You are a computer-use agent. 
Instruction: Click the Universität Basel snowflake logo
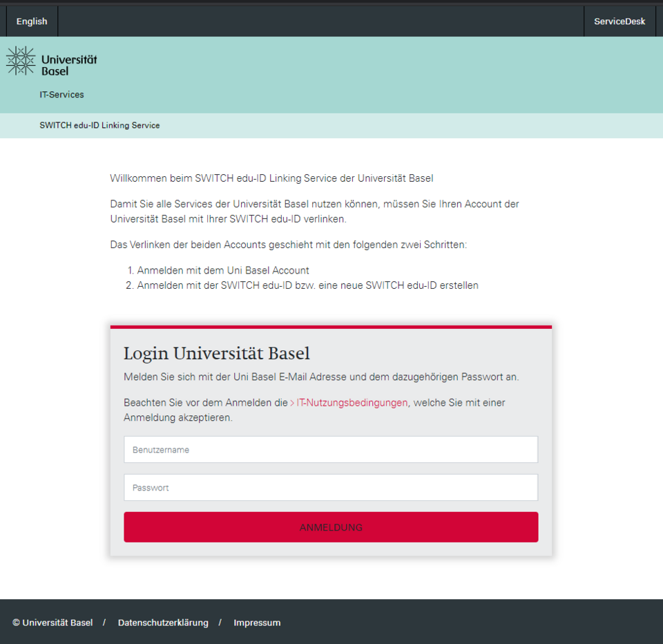pos(21,61)
